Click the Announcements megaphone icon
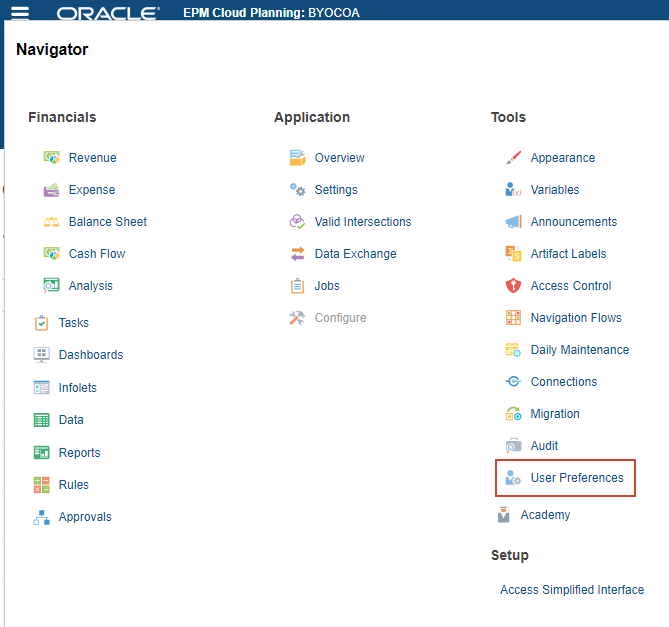 [x=513, y=222]
